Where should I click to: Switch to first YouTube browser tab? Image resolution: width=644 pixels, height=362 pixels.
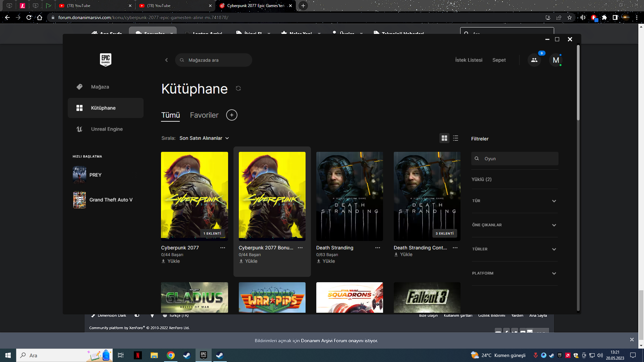95,6
